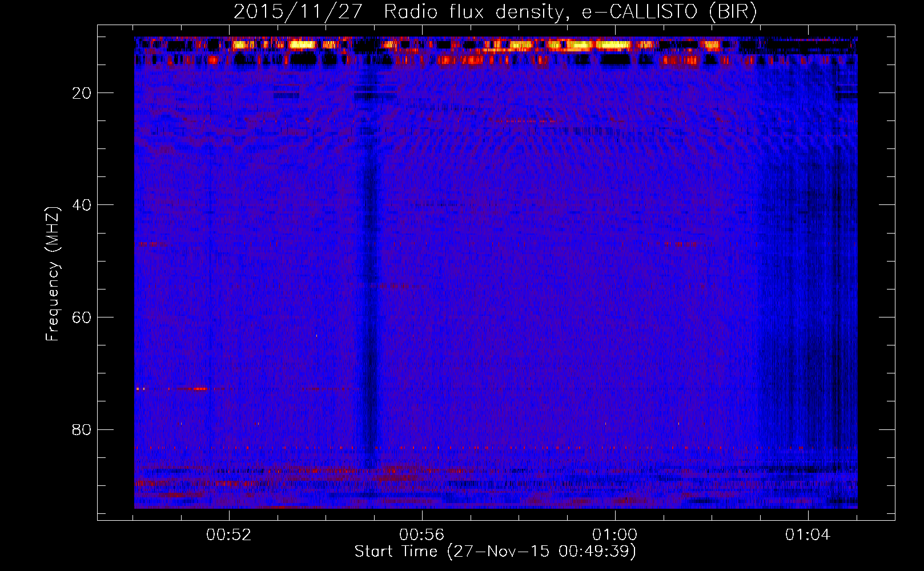The height and width of the screenshot is (571, 924).
Task: Click the "Frequency (MHZ)" axis label
Action: 53,274
